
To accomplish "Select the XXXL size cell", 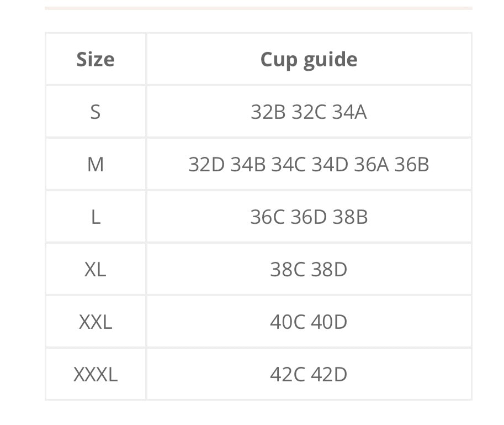I will (x=96, y=374).
